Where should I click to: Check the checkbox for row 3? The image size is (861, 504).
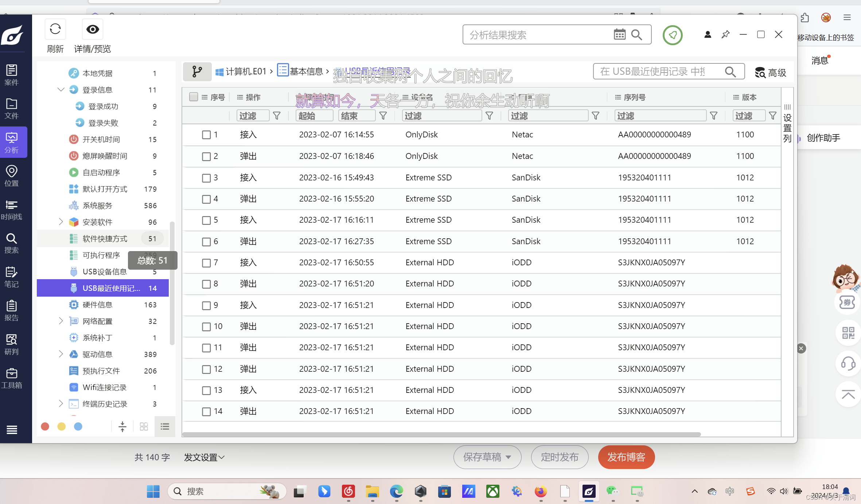point(206,178)
